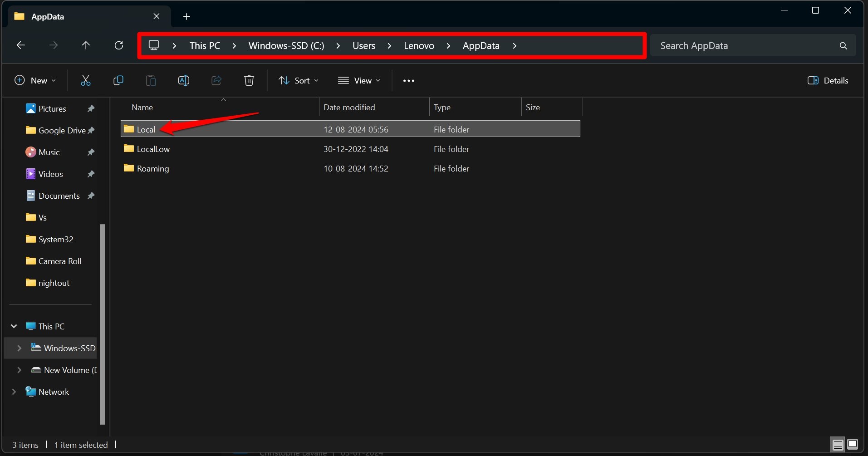The width and height of the screenshot is (868, 456).
Task: Click the search magnifier icon
Action: (843, 46)
